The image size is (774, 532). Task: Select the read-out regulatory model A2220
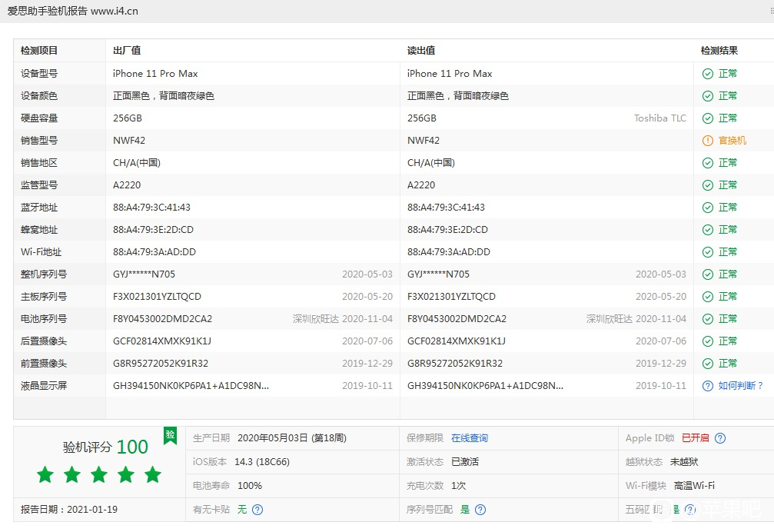[421, 185]
